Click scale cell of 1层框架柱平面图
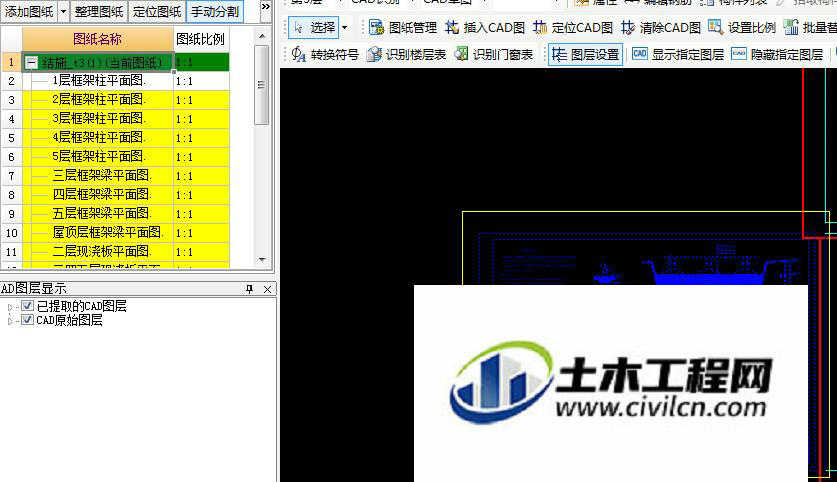837x482 pixels. 201,81
